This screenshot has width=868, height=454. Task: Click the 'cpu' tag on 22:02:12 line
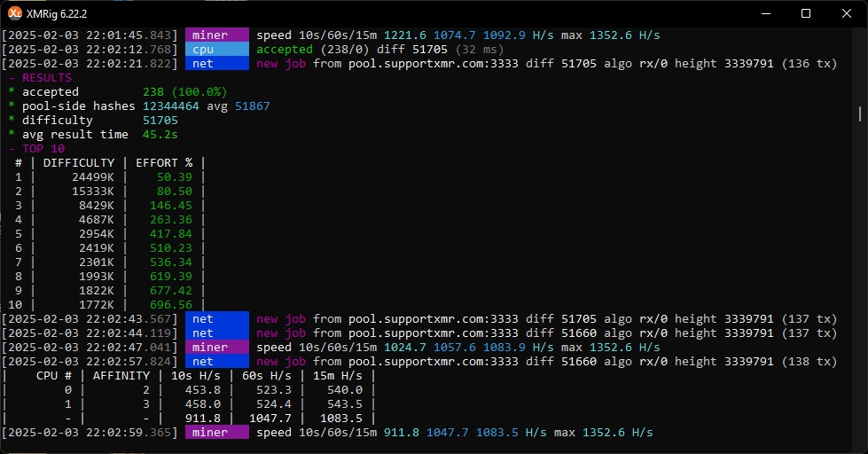(x=217, y=50)
